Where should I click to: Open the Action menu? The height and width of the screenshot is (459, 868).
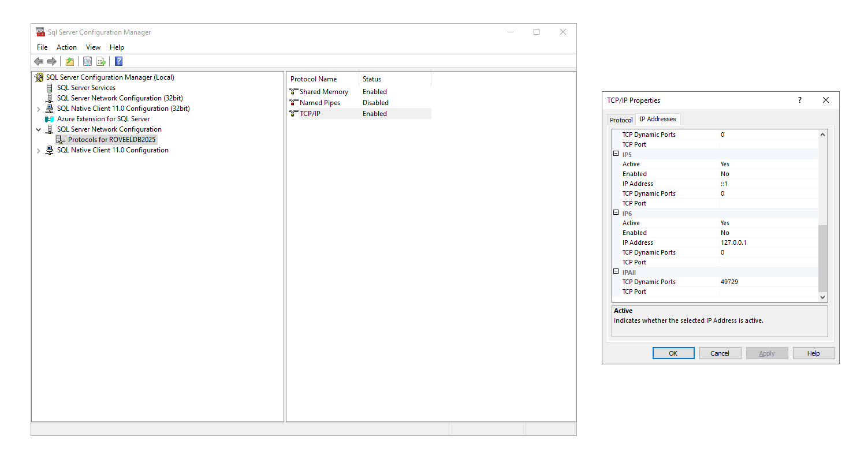[66, 47]
